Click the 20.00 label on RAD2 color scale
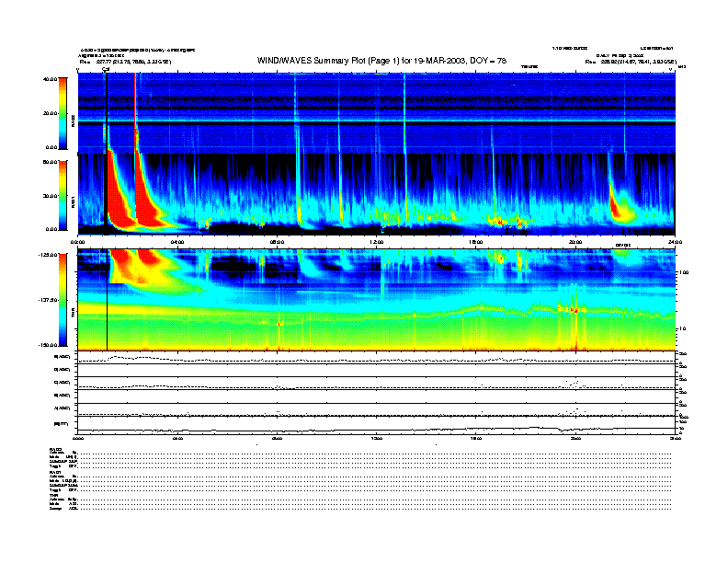The width and height of the screenshot is (728, 563). 50,113
